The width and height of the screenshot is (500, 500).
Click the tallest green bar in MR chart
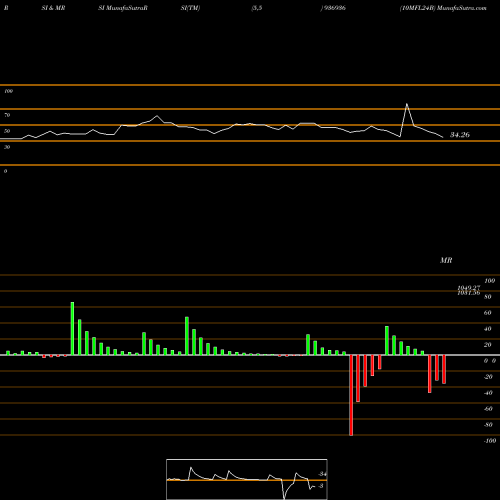pos(72,329)
